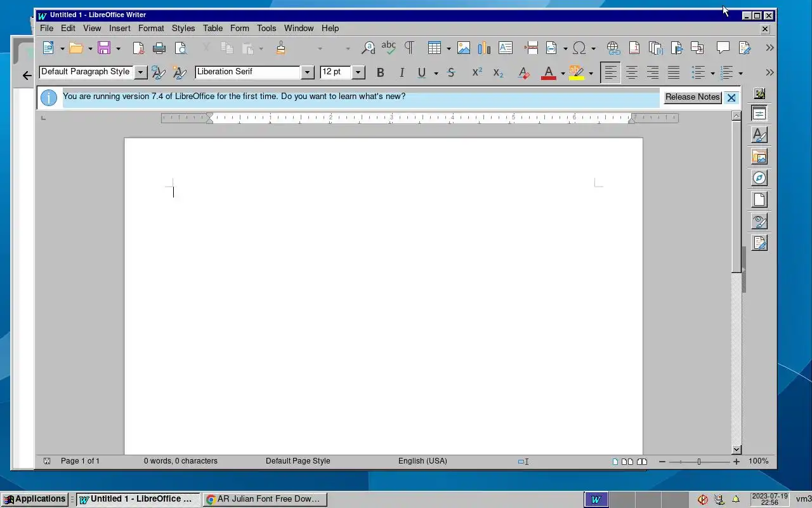This screenshot has width=812, height=508.
Task: Save the document with the Save icon
Action: (x=104, y=48)
